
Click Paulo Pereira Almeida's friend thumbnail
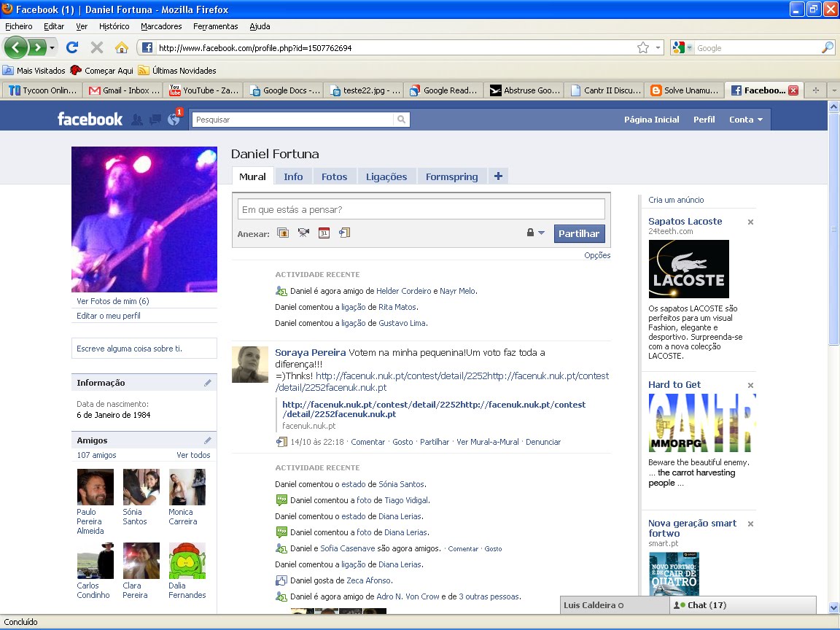click(x=96, y=487)
